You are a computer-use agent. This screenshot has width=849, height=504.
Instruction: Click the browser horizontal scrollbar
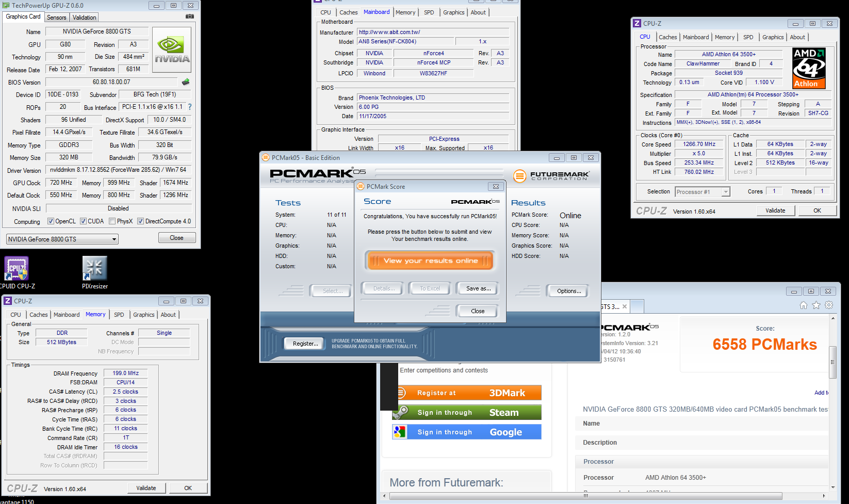pyautogui.click(x=586, y=496)
